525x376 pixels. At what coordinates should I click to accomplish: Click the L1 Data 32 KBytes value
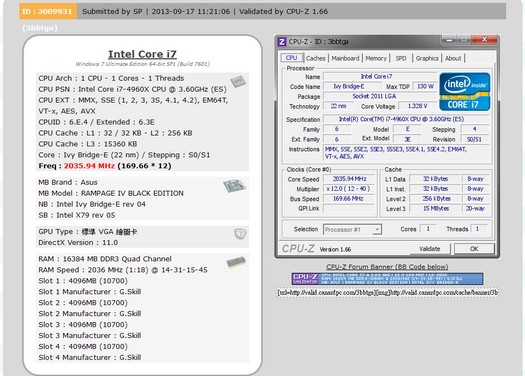tap(435, 179)
